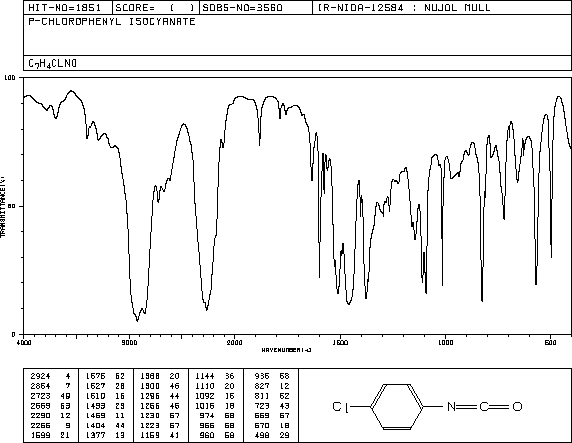Select the 2669 peak value in table
572x443 pixels.
40,406
